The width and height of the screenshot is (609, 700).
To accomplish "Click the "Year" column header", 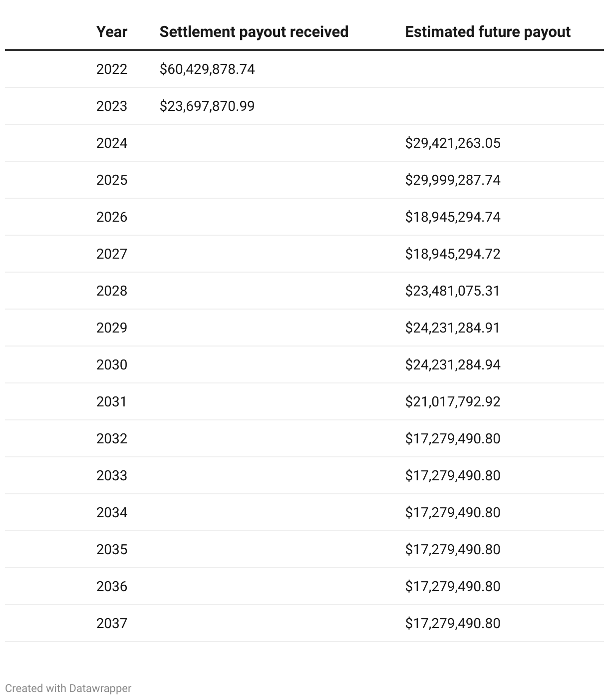I will tap(112, 32).
